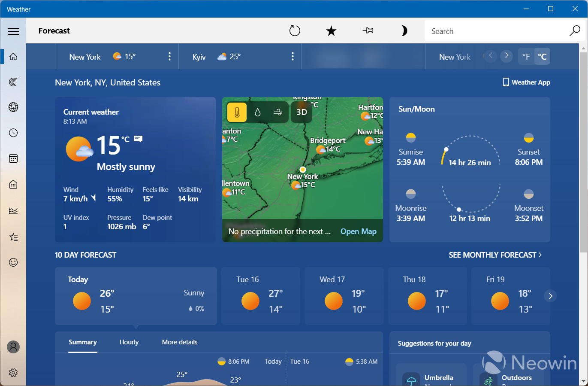Open SEE MONTHLY FORECAST link

coord(495,255)
